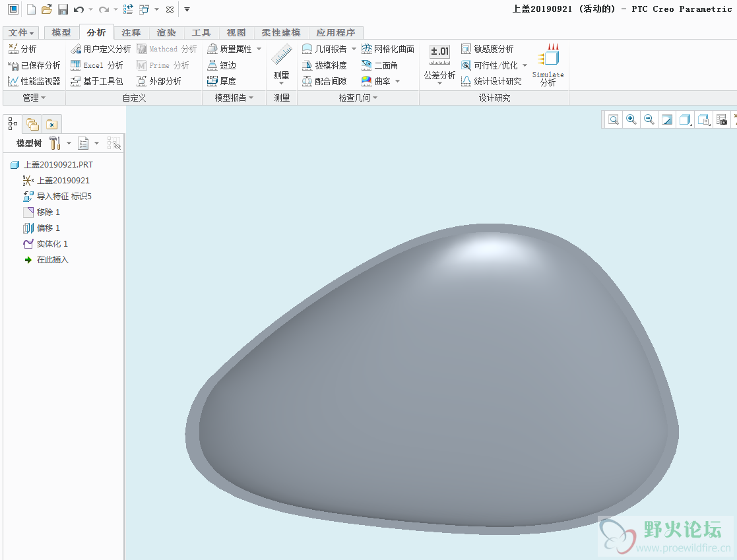737x560 pixels.
Task: Expand the 曲率 dropdown arrow
Action: pyautogui.click(x=398, y=81)
